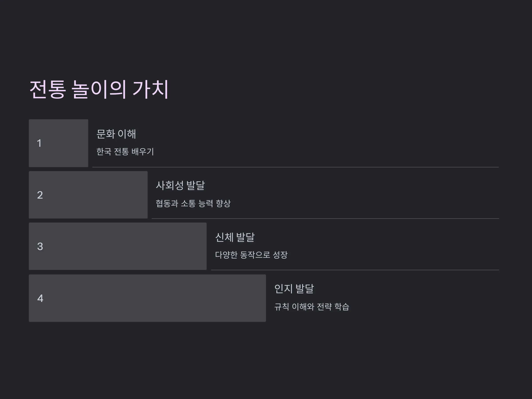Click the number 1 label
This screenshot has width=532, height=399.
(x=39, y=143)
